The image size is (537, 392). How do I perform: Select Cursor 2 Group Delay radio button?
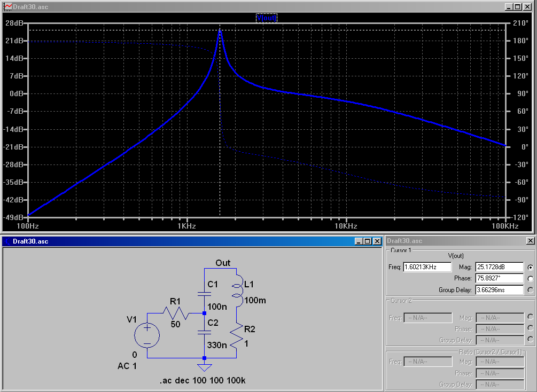531,339
